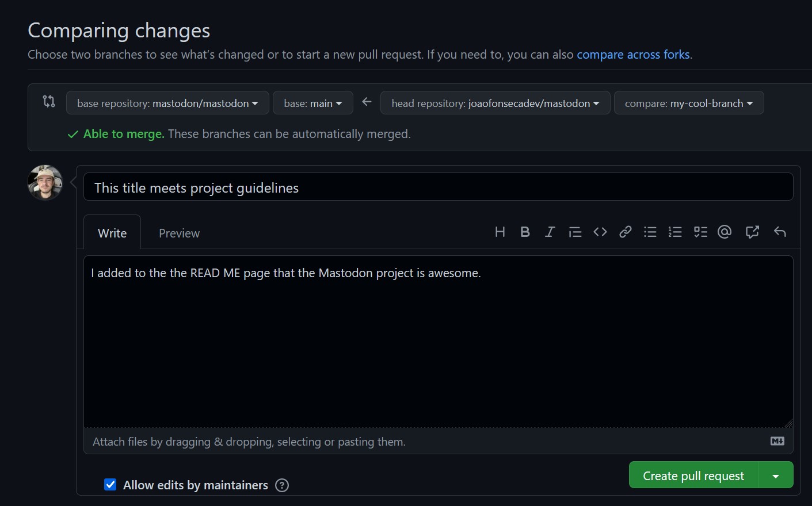Reference an issue or pull request
The width and height of the screenshot is (812, 506).
point(752,232)
